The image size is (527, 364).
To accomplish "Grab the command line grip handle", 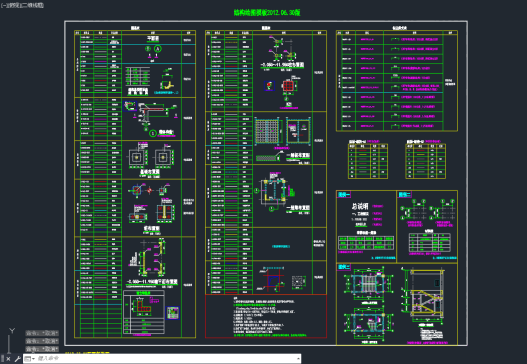I will click(x=2, y=359).
